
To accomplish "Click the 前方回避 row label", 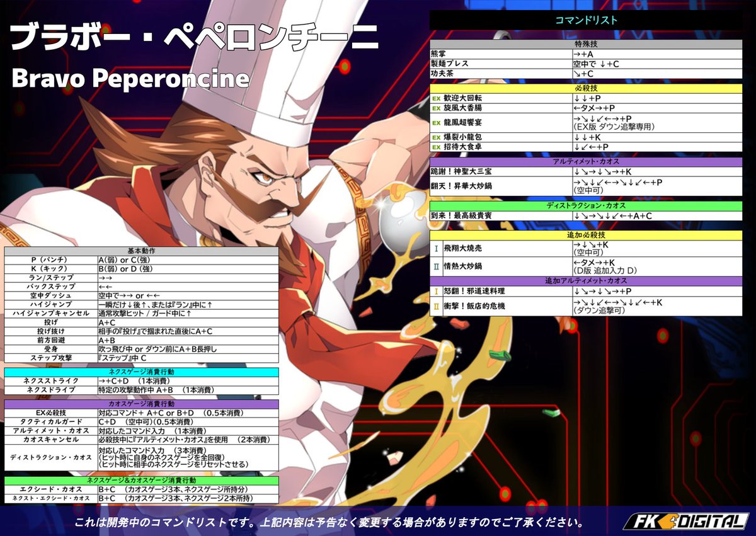I will pyautogui.click(x=52, y=339).
